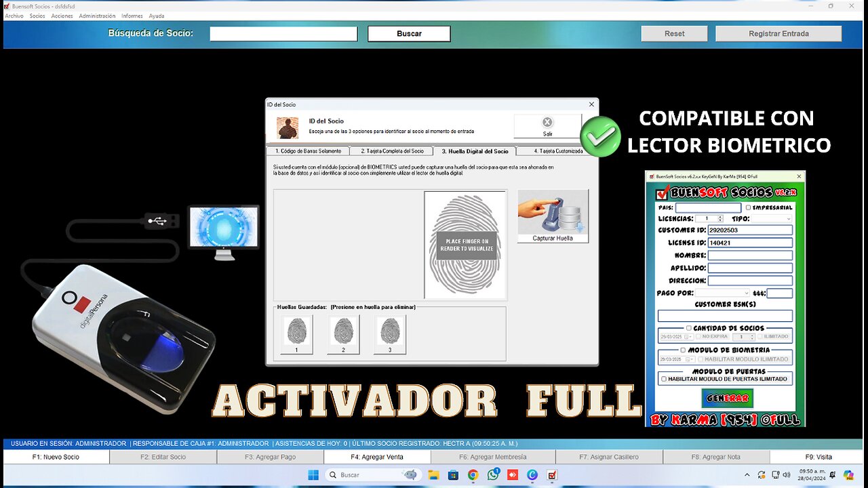Toggle the MODULO DE BIOMETRIA checkbox

[x=683, y=350]
